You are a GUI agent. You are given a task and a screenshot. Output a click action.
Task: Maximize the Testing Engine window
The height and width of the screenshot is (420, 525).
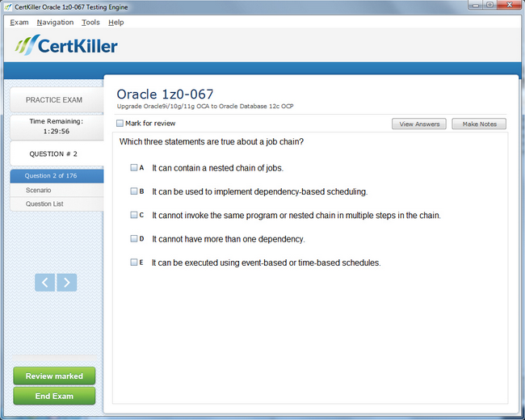click(x=489, y=5)
